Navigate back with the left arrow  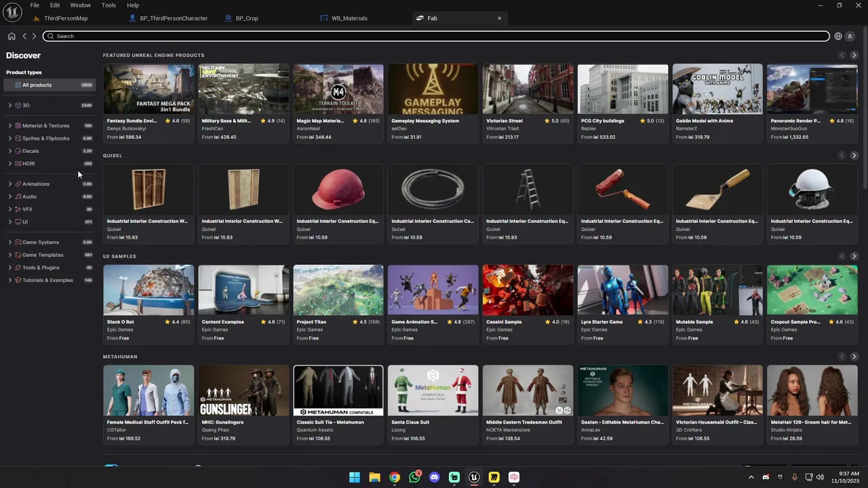pos(24,36)
